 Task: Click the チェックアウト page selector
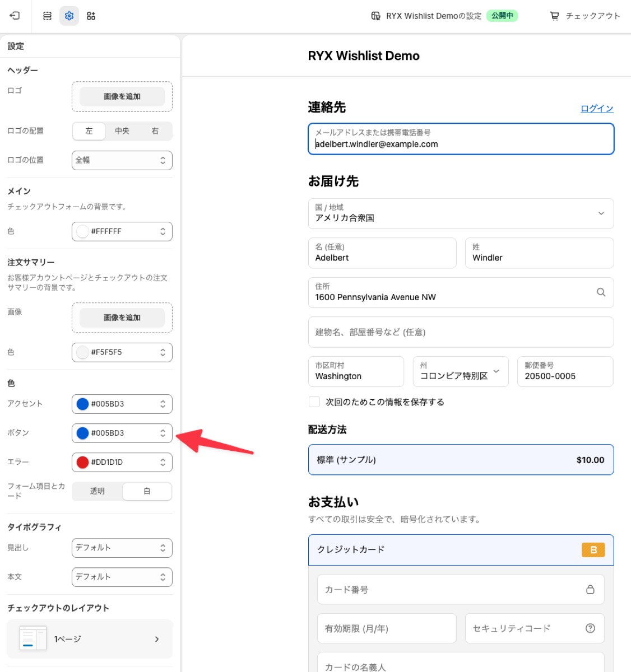pyautogui.click(x=585, y=16)
